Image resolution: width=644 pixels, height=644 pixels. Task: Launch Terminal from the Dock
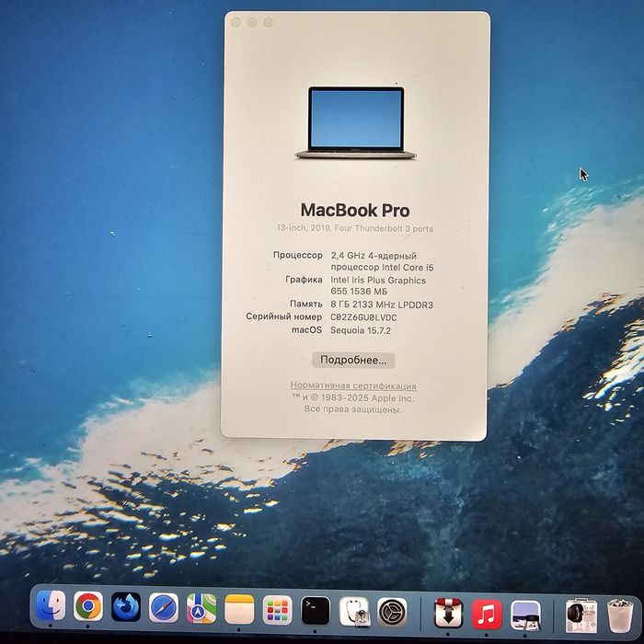[316, 610]
